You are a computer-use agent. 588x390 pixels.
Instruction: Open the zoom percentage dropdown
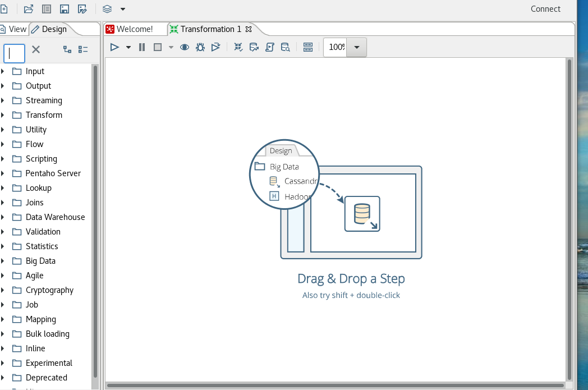(357, 47)
